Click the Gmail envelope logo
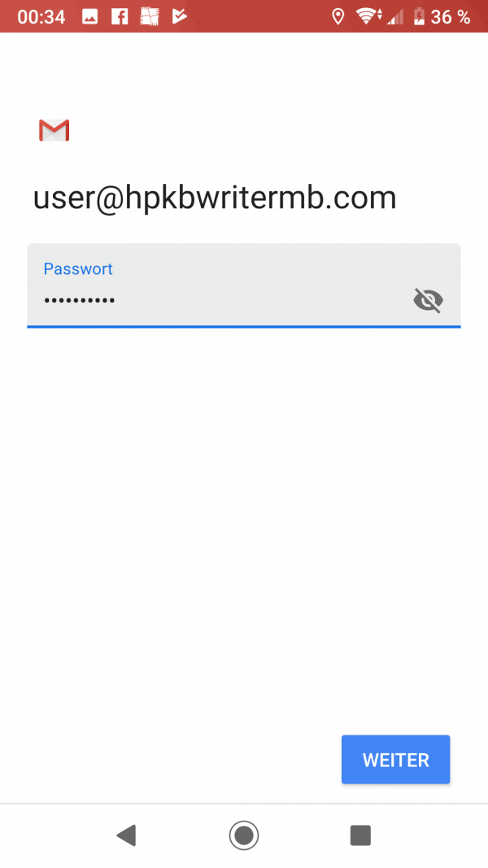Viewport: 488px width, 868px height. 54,130
